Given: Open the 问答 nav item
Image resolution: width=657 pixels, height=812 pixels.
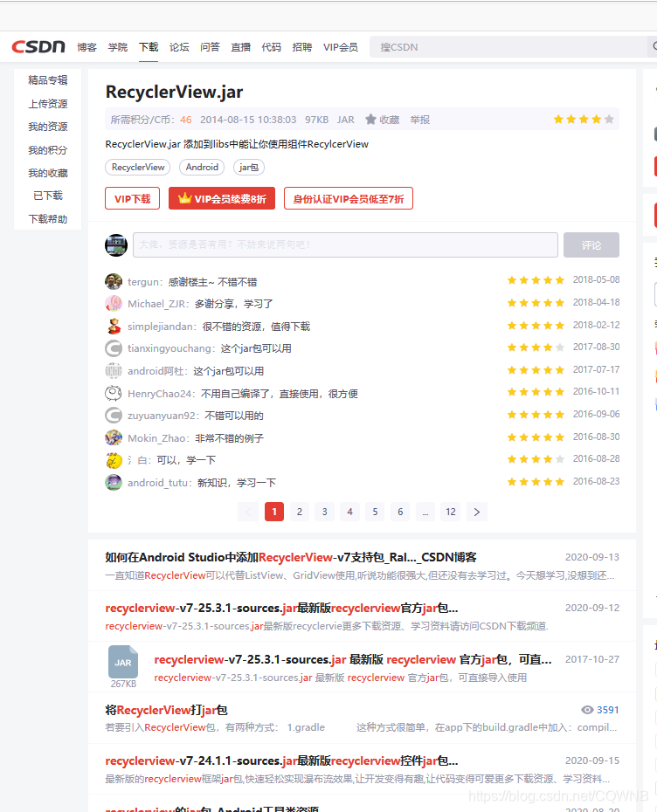Looking at the screenshot, I should tap(210, 47).
